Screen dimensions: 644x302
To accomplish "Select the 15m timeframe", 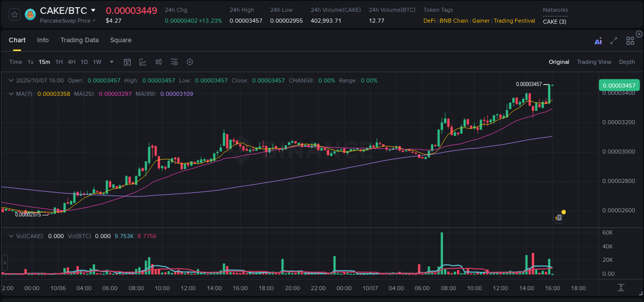I will coord(44,62).
